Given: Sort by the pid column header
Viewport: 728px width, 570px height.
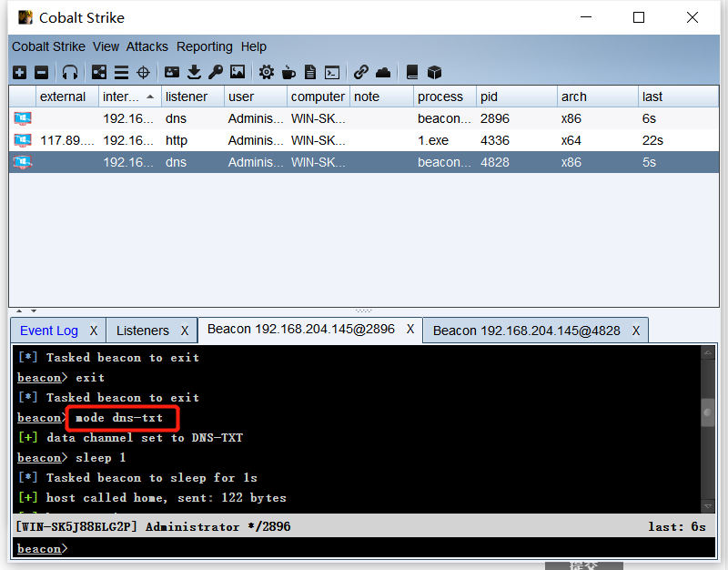Looking at the screenshot, I should [x=516, y=97].
